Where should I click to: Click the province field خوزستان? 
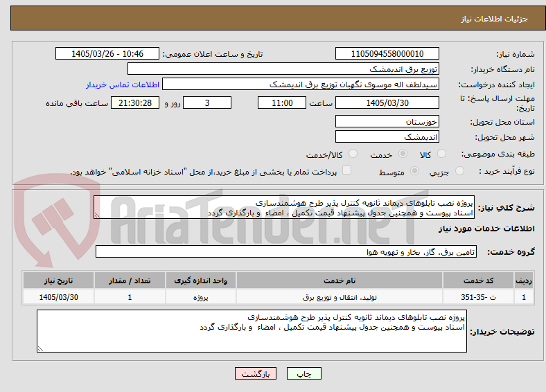point(387,121)
